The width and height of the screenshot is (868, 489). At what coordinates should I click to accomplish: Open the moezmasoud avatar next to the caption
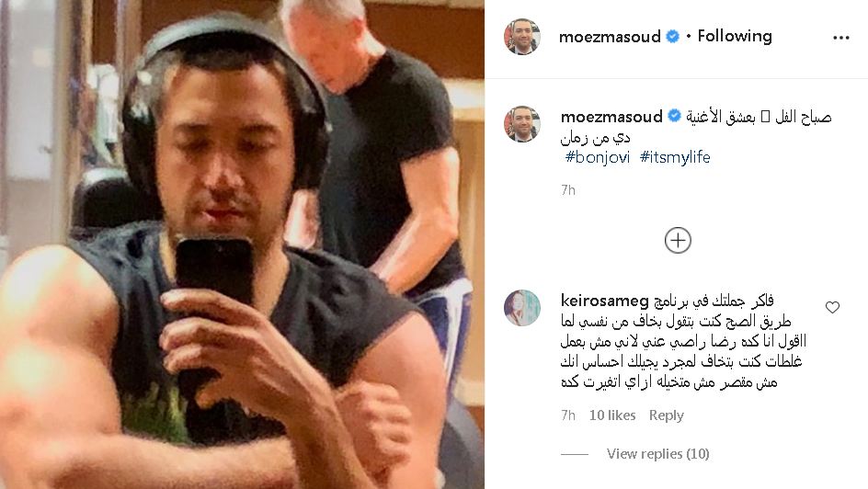tap(522, 124)
